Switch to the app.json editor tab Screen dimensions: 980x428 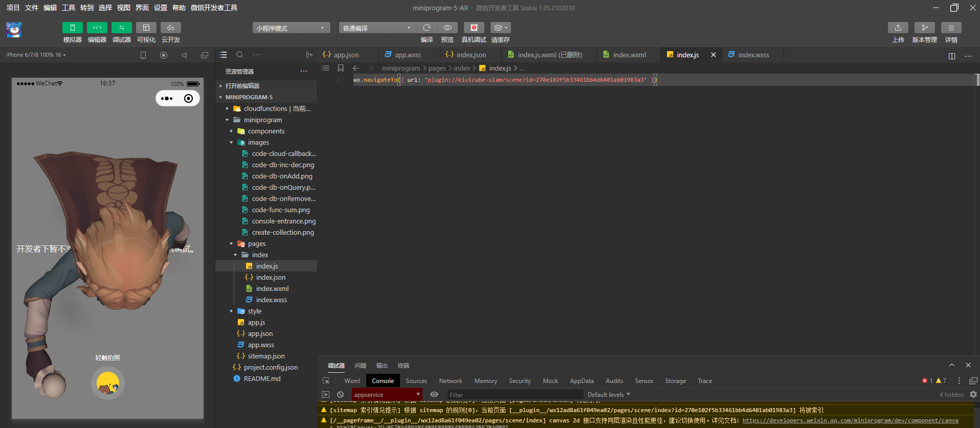(x=348, y=55)
